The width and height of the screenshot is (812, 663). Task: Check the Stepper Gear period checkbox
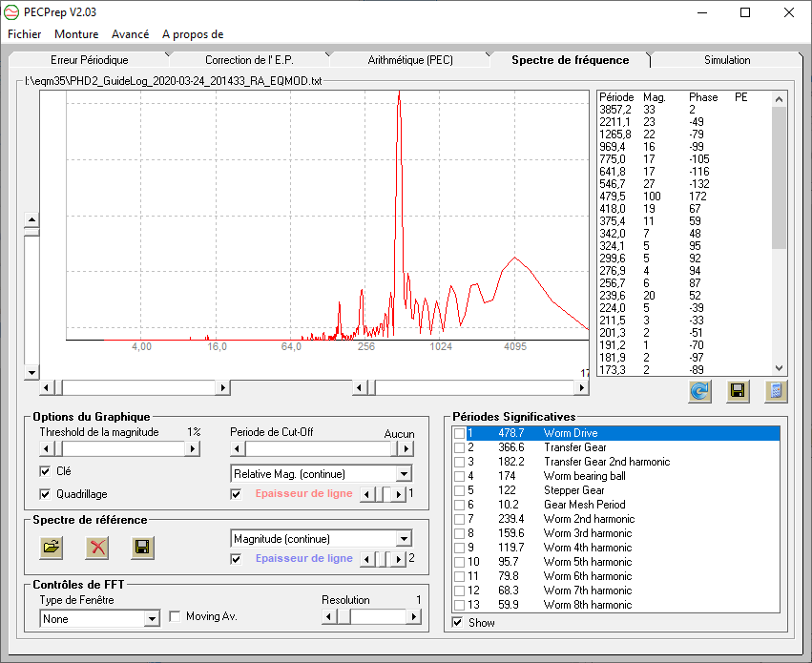[x=459, y=490]
